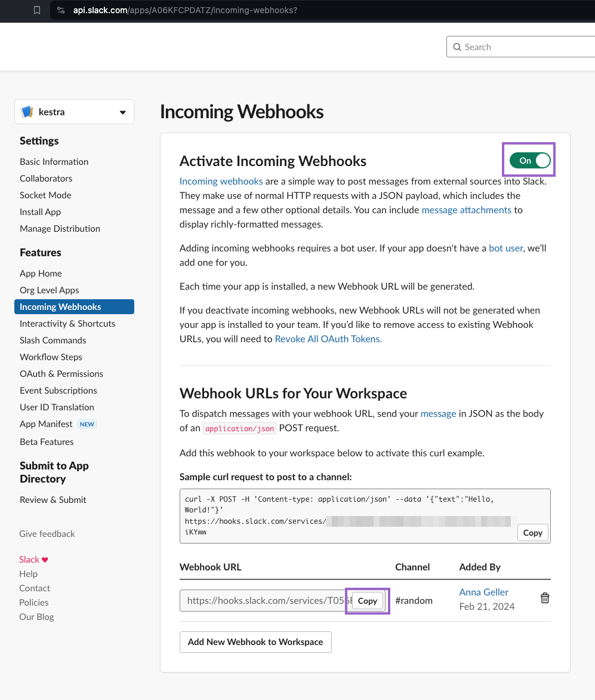Select Slash Commands in the sidebar
The height and width of the screenshot is (700, 595).
tap(53, 340)
